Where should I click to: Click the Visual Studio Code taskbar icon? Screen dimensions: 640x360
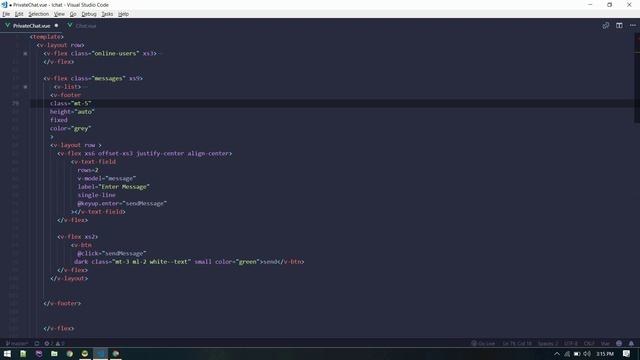(x=100, y=353)
